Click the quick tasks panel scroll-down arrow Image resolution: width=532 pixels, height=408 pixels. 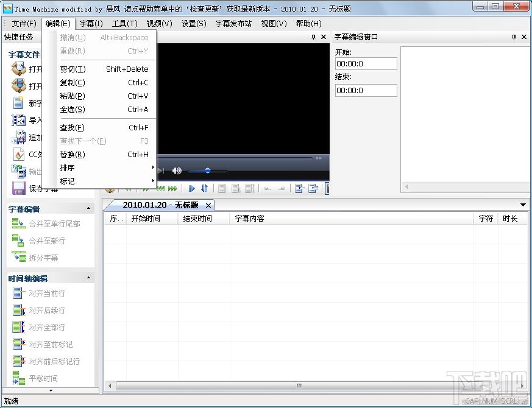point(51,391)
